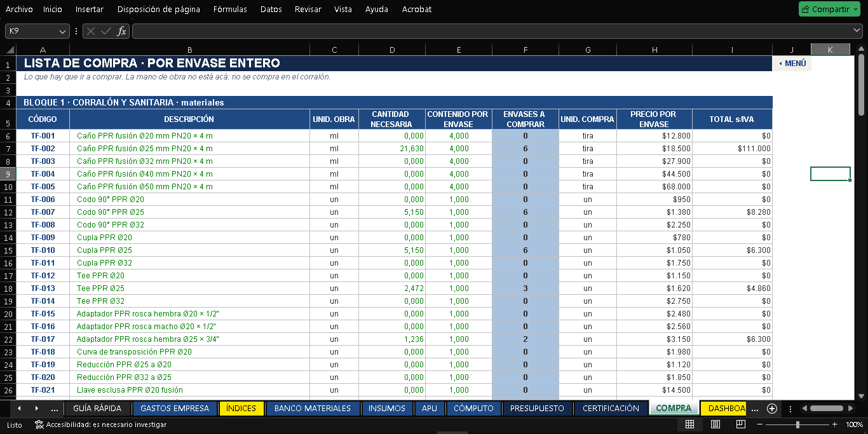
Task: Click the Insert Function fx icon
Action: click(x=121, y=31)
